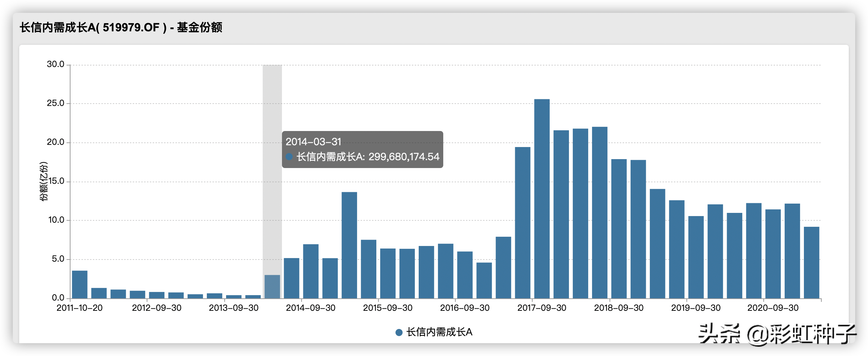Viewport: 868px width, 356px height.
Task: Select the highlighted 2014-03-31 bar
Action: (x=272, y=287)
